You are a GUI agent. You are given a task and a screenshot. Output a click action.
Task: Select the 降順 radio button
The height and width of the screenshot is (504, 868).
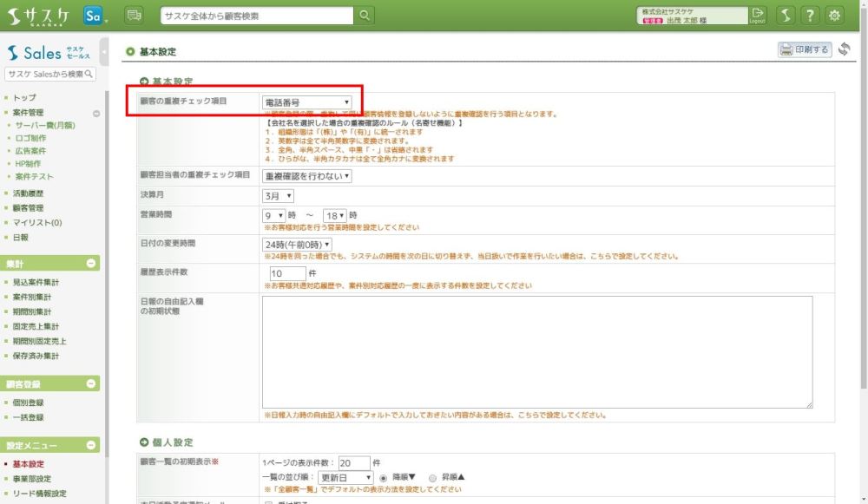(384, 478)
